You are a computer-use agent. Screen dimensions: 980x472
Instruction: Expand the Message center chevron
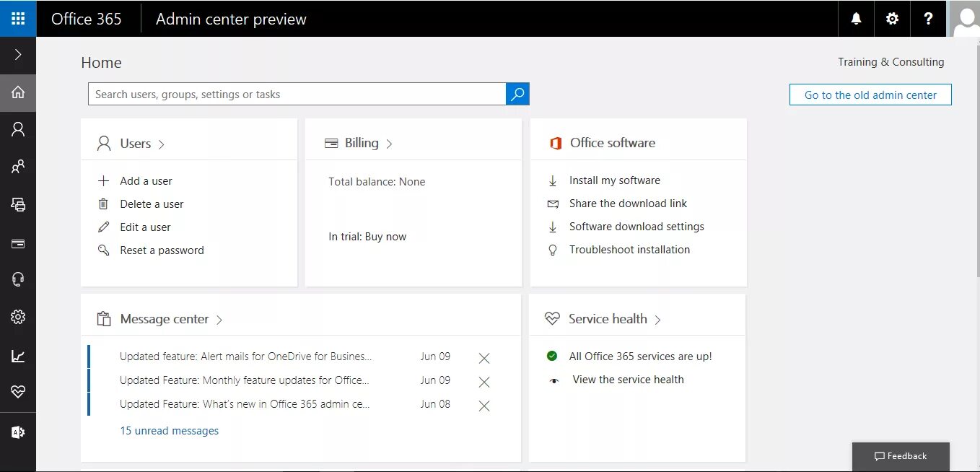tap(219, 320)
